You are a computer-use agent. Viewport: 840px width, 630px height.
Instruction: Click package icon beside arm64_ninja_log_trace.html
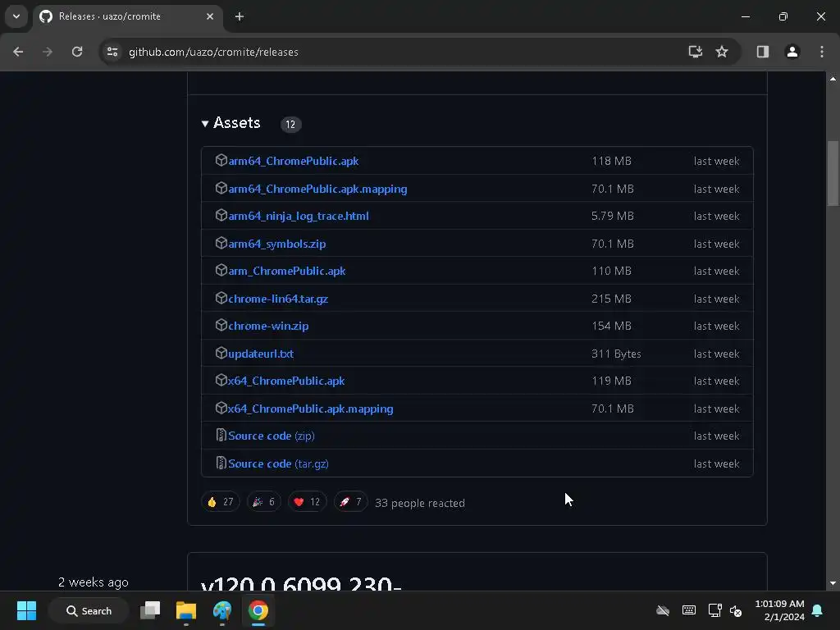coord(221,215)
